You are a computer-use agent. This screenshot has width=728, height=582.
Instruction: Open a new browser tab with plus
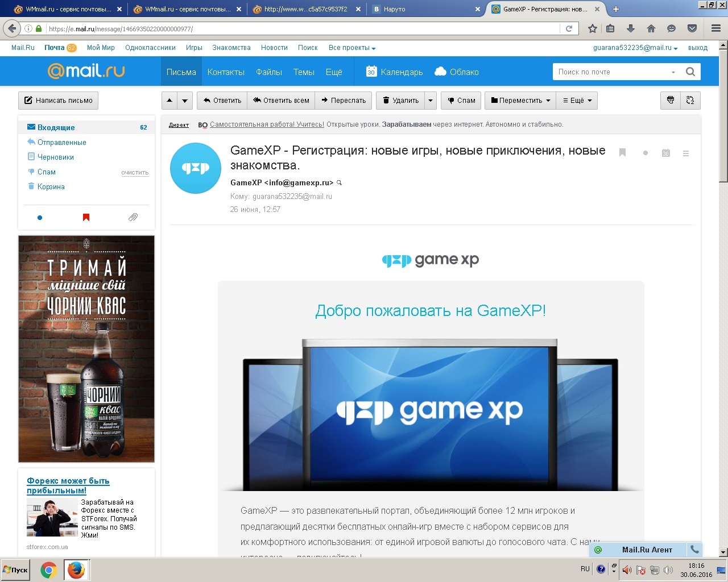point(615,9)
